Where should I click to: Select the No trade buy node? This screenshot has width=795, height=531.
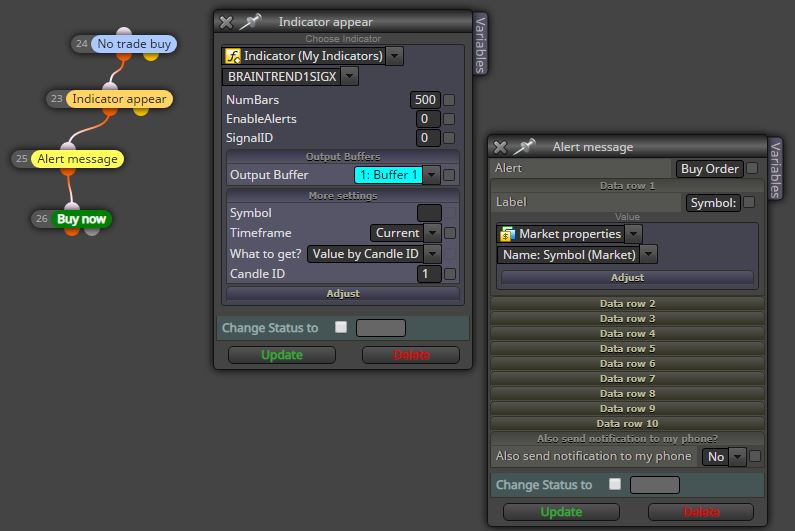pos(134,44)
